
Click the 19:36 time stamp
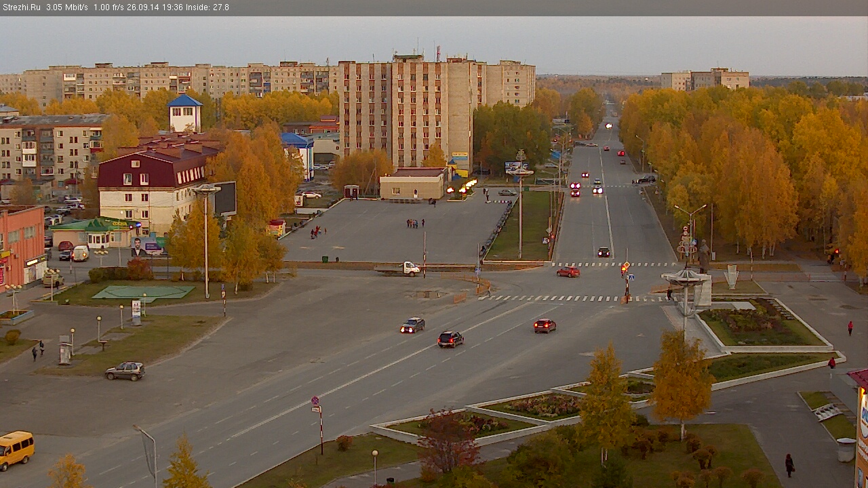(174, 7)
